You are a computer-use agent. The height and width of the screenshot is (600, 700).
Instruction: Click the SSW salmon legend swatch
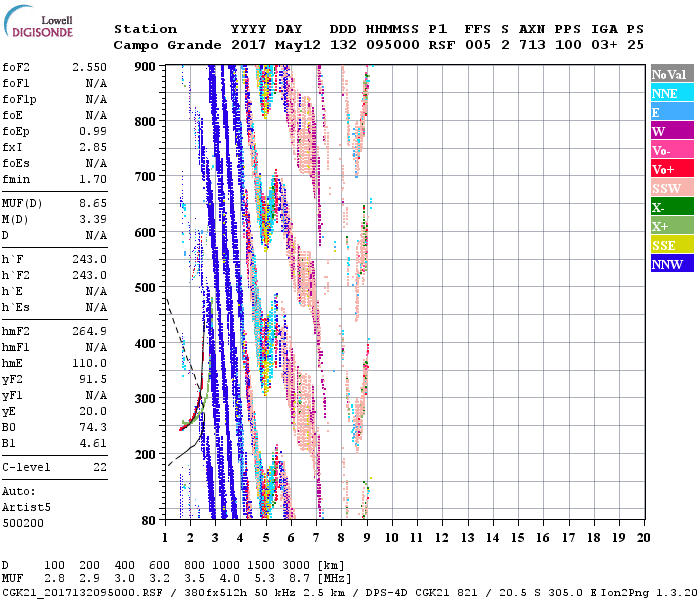tap(672, 188)
